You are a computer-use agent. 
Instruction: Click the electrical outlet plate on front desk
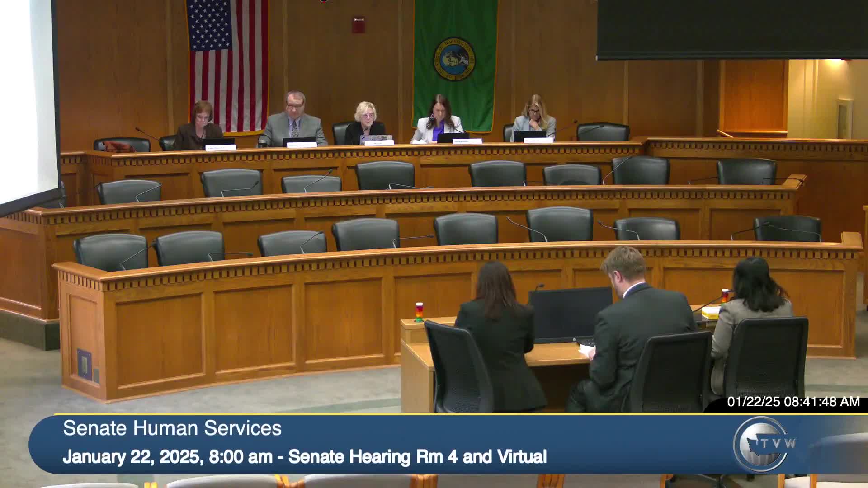pyautogui.click(x=84, y=363)
